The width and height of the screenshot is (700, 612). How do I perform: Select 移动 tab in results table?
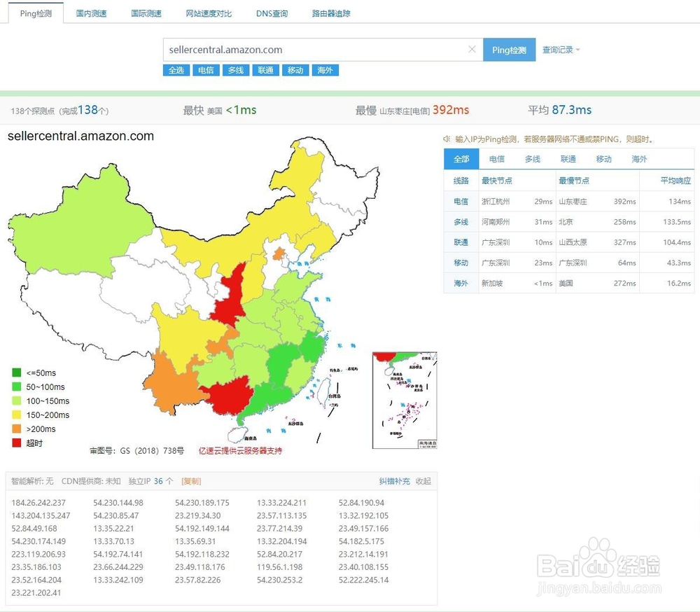(603, 159)
